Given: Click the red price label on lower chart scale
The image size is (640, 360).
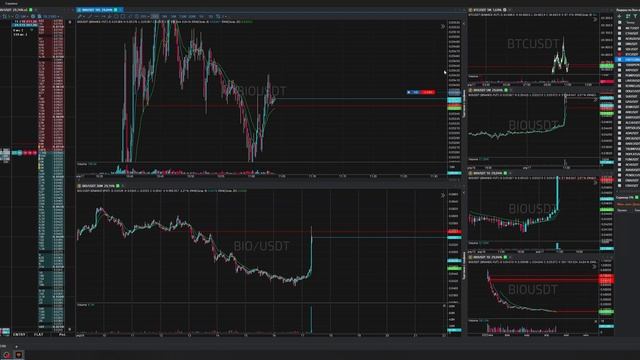Looking at the screenshot, I should pyautogui.click(x=454, y=232).
